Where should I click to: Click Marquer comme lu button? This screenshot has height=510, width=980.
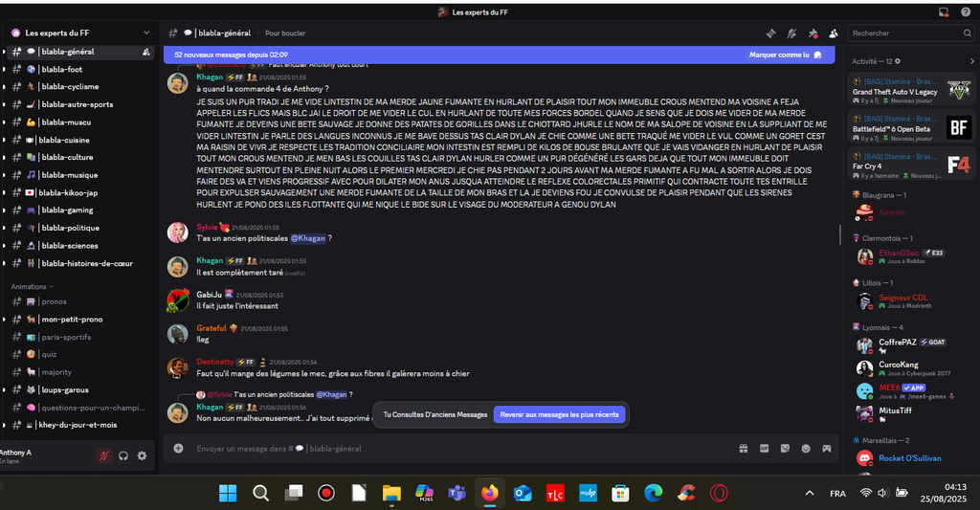pyautogui.click(x=785, y=55)
